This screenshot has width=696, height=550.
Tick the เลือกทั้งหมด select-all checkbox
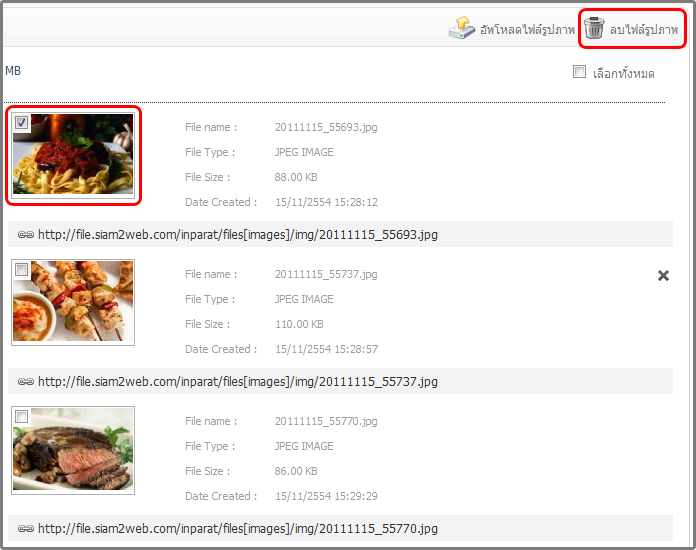click(x=579, y=71)
